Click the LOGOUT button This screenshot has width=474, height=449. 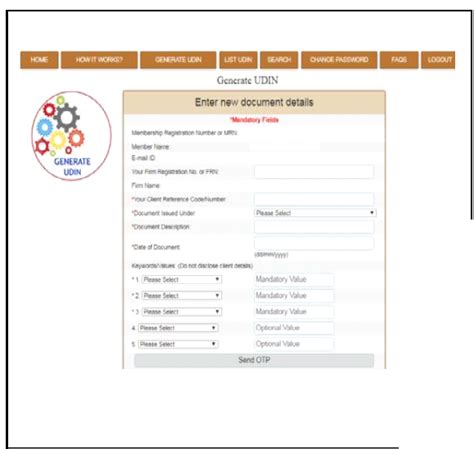pyautogui.click(x=439, y=60)
